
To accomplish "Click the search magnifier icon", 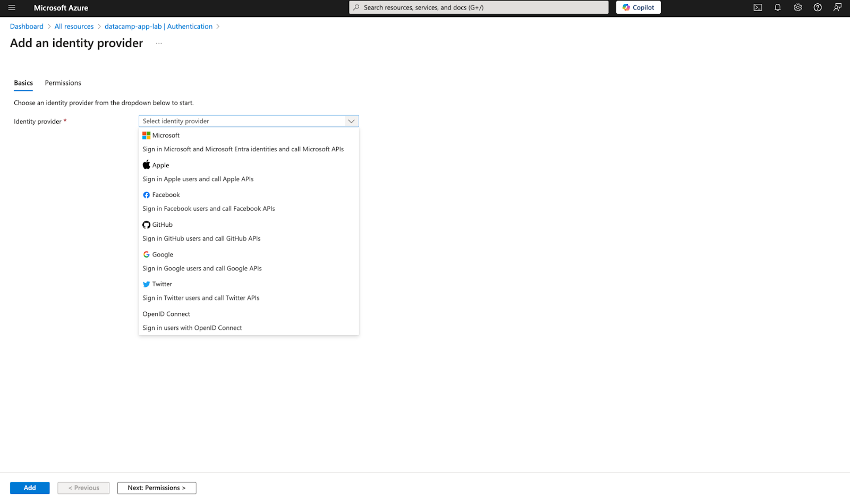I will click(x=356, y=7).
